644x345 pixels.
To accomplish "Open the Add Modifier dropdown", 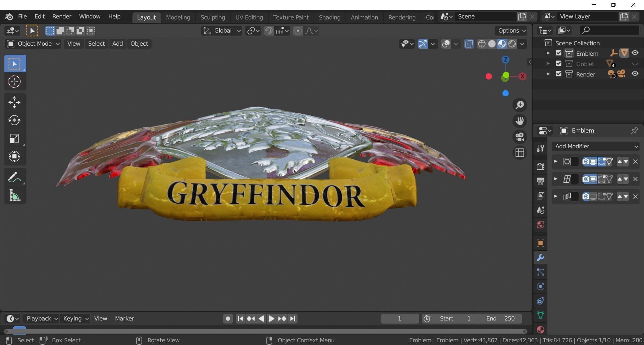I will click(596, 146).
